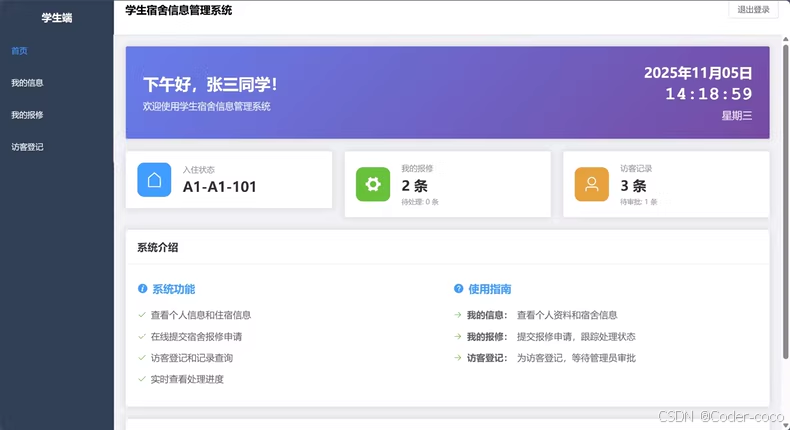790x430 pixels.
Task: Click the info icon beside 系统功能
Action: pyautogui.click(x=143, y=288)
